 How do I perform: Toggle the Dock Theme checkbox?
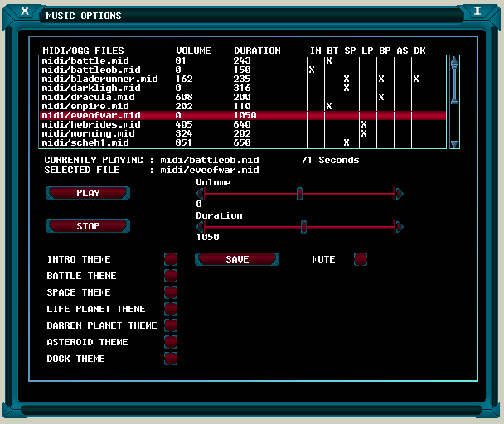(x=171, y=359)
